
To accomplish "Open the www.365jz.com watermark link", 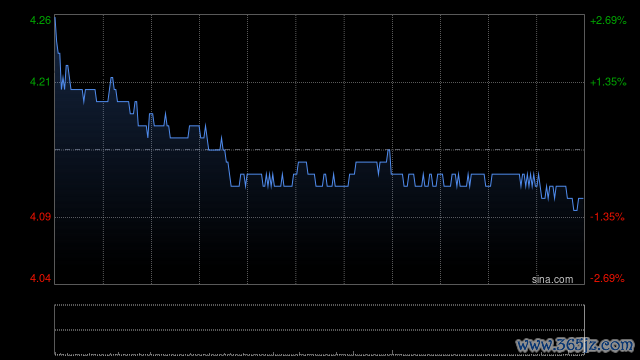I will 575,345.
